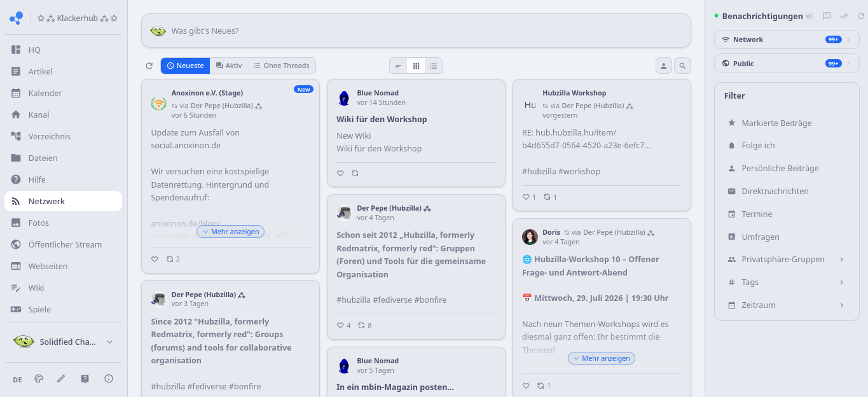Open the #workshop hashtag
Image resolution: width=868 pixels, height=397 pixels.
coord(579,171)
